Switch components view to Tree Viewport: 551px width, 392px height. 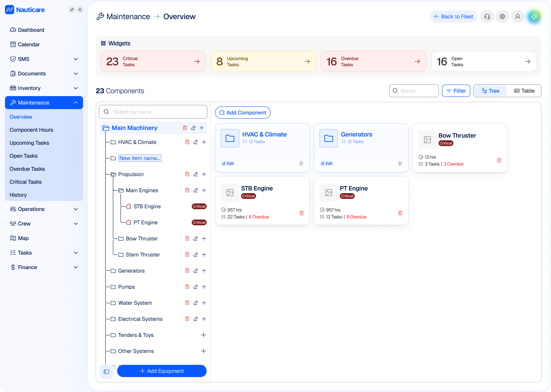click(491, 91)
